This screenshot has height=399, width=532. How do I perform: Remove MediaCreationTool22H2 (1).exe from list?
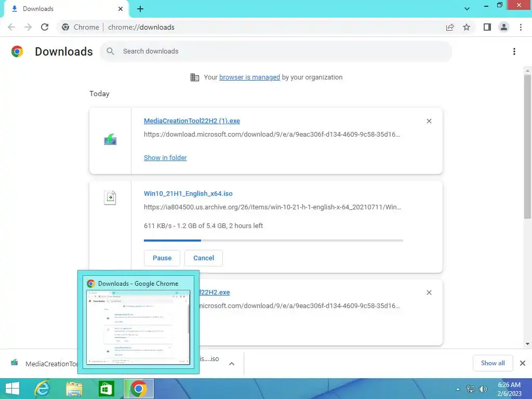click(429, 121)
